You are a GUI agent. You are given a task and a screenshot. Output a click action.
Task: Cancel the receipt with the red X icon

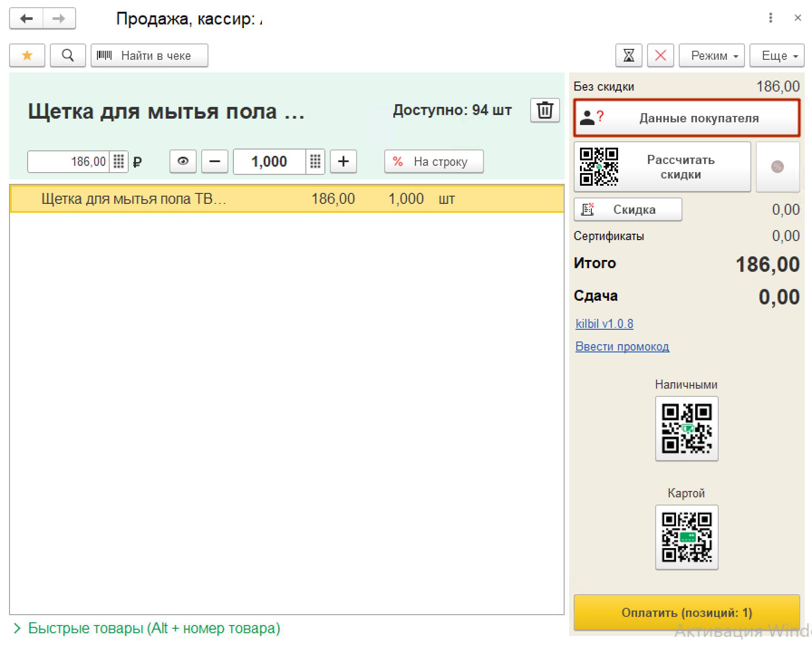pyautogui.click(x=661, y=55)
